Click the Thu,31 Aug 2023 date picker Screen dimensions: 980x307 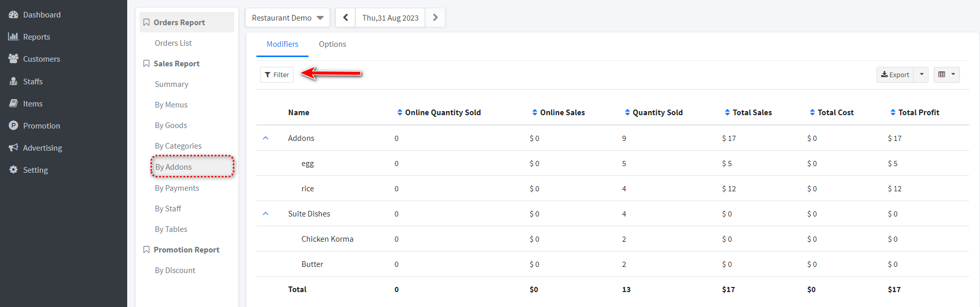(390, 17)
